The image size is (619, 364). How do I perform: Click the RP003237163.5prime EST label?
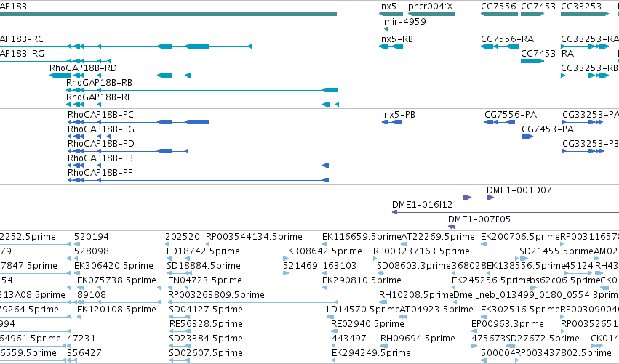click(x=421, y=251)
